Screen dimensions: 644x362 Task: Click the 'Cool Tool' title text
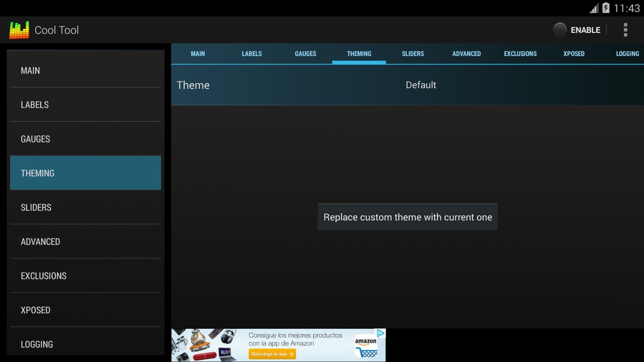[57, 30]
